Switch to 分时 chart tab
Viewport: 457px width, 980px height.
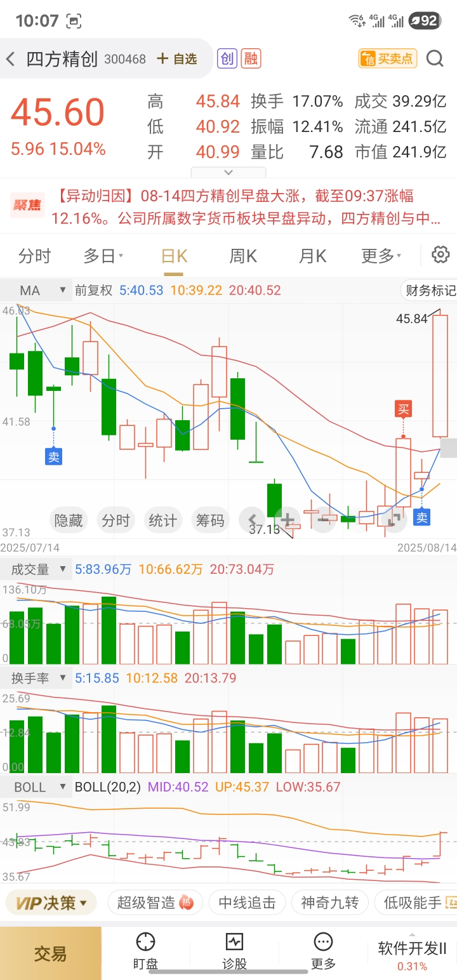(x=34, y=256)
